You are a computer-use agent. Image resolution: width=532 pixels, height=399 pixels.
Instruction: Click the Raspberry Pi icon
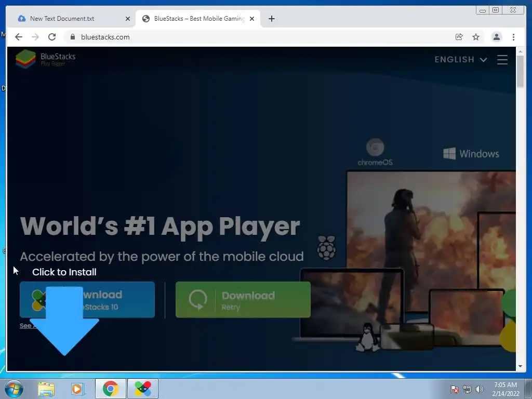326,248
